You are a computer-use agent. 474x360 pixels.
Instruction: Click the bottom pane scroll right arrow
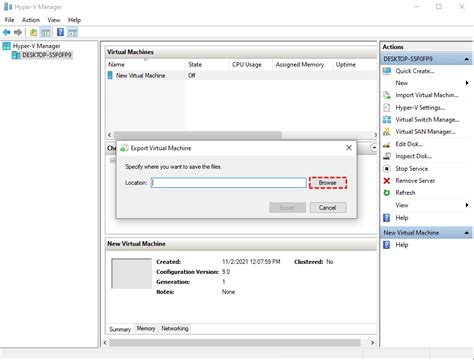pos(373,343)
